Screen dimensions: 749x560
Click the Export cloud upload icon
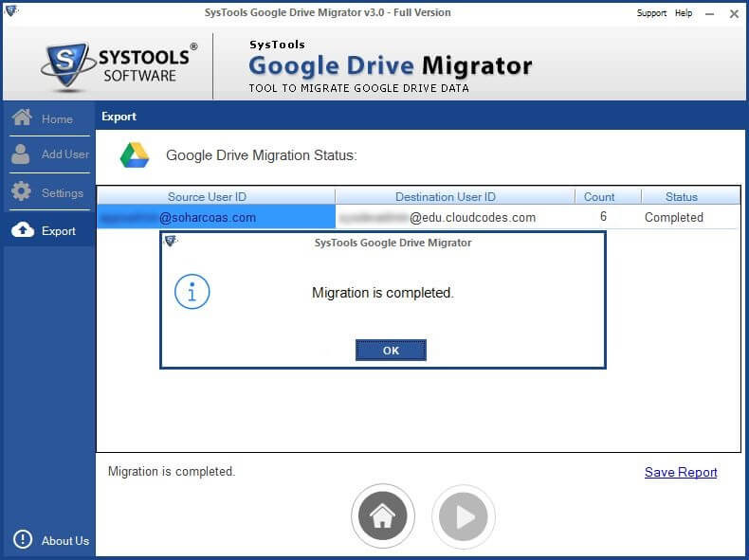click(x=23, y=230)
